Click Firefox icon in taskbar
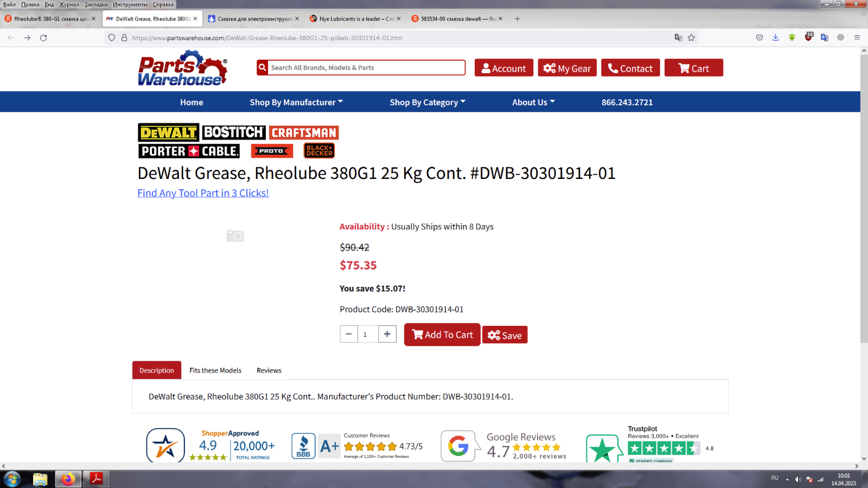The height and width of the screenshot is (488, 868). (x=68, y=479)
